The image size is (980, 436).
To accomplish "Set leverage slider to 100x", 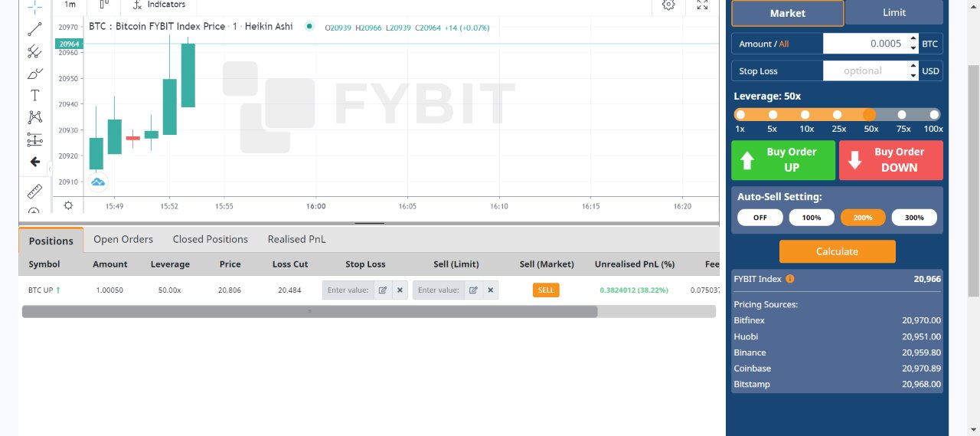I will coord(934,114).
